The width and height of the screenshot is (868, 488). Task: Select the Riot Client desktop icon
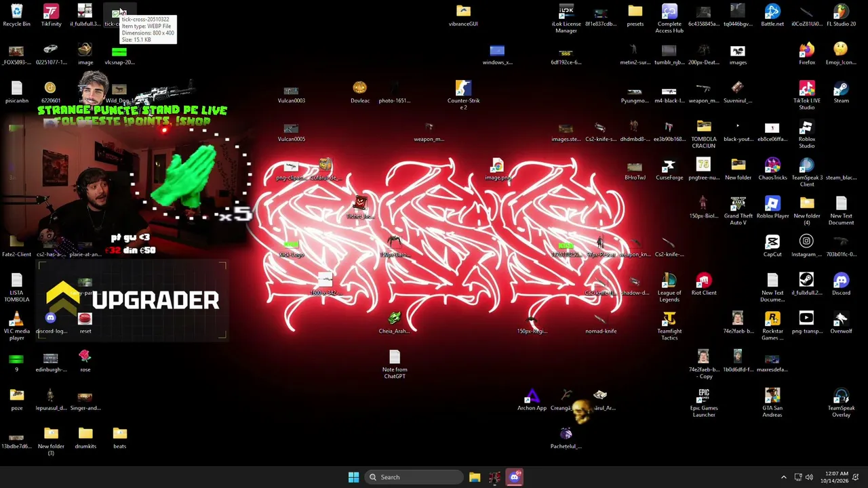tap(704, 285)
